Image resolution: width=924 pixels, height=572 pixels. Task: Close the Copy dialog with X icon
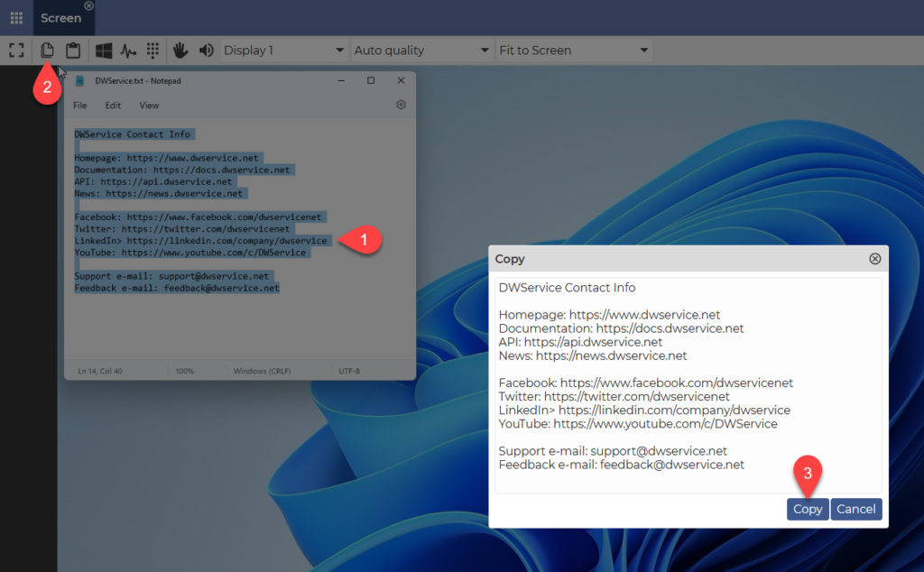point(875,259)
